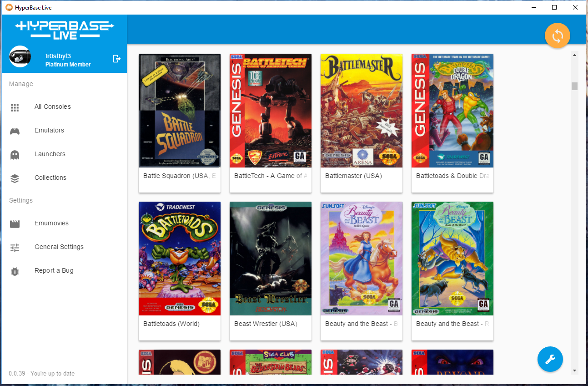The image size is (588, 386).
Task: Maximize the HyperBase Live window
Action: point(554,7)
